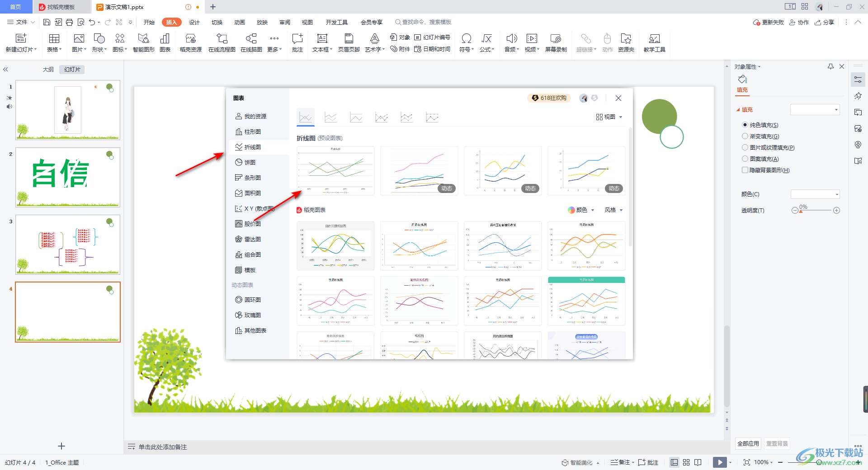This screenshot has width=868, height=470.
Task: Open the Object Properties (对象属性) dropdown
Action: coord(748,67)
